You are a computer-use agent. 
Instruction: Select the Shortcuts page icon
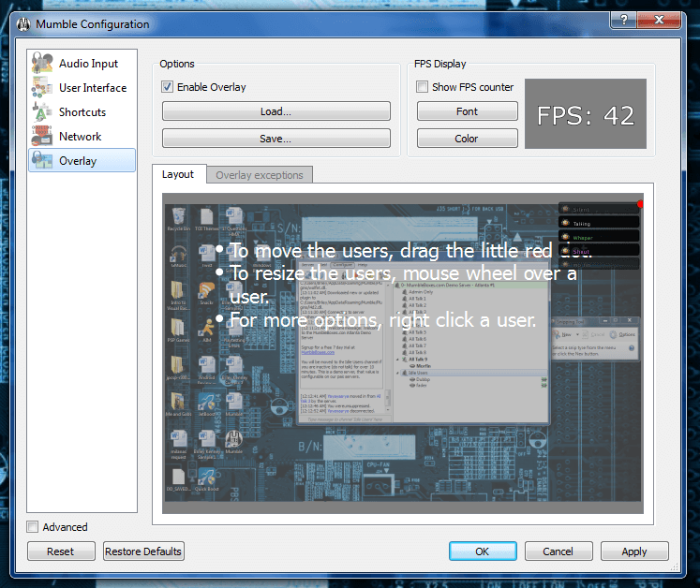tap(42, 111)
